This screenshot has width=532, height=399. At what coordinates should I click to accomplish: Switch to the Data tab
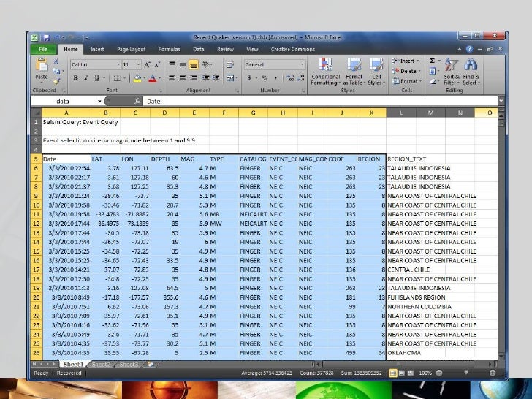coord(199,50)
